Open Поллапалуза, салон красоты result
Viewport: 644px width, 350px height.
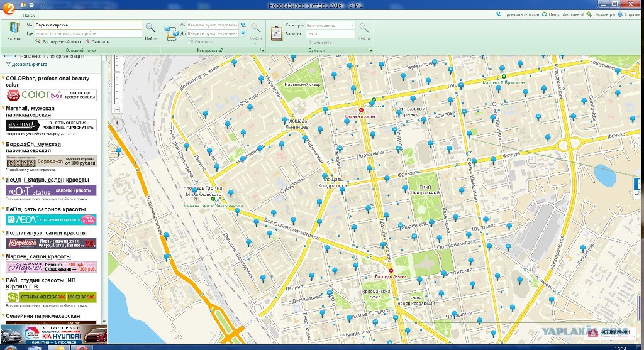[46, 232]
